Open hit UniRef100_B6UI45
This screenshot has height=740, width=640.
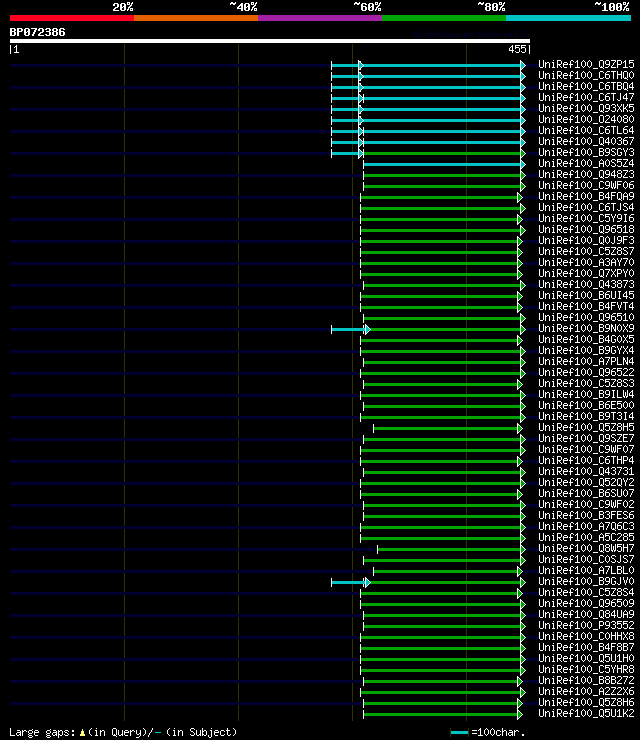(x=586, y=295)
